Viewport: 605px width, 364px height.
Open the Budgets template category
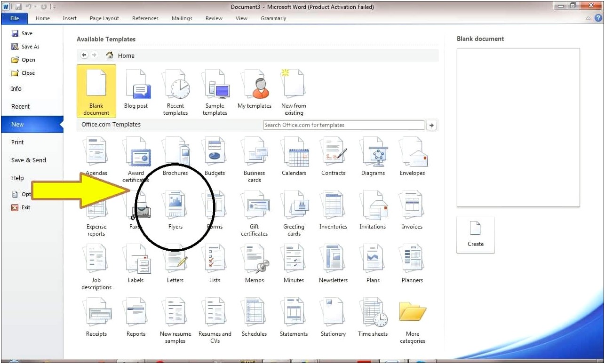click(x=215, y=157)
